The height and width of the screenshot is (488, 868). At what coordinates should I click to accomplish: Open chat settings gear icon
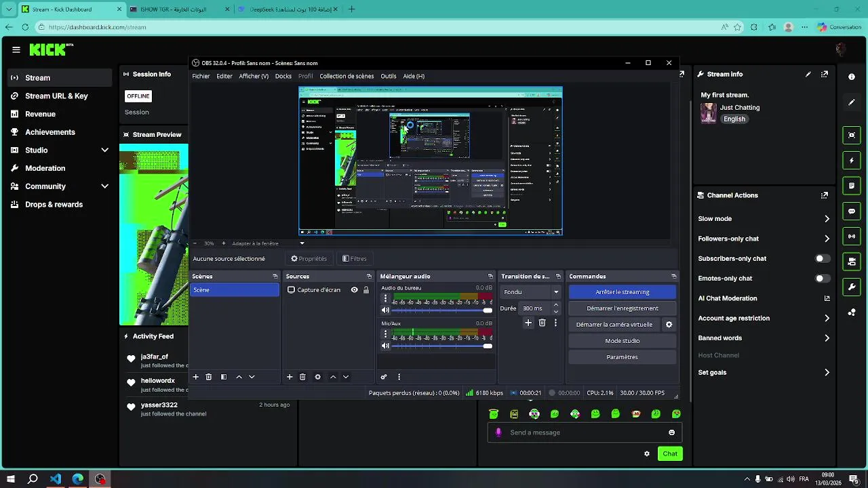(x=647, y=454)
